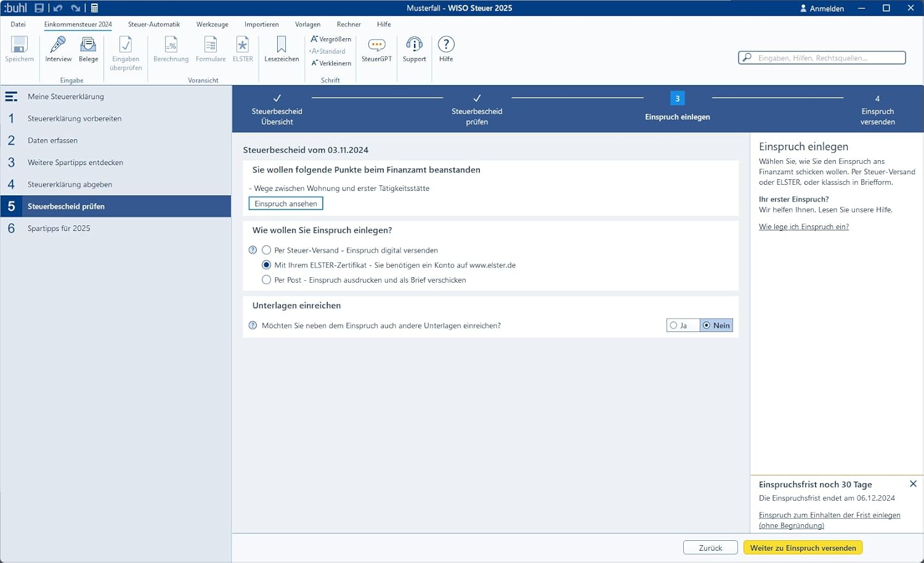Image resolution: width=924 pixels, height=563 pixels.
Task: Click the undo arrow in the title bar
Action: click(58, 8)
